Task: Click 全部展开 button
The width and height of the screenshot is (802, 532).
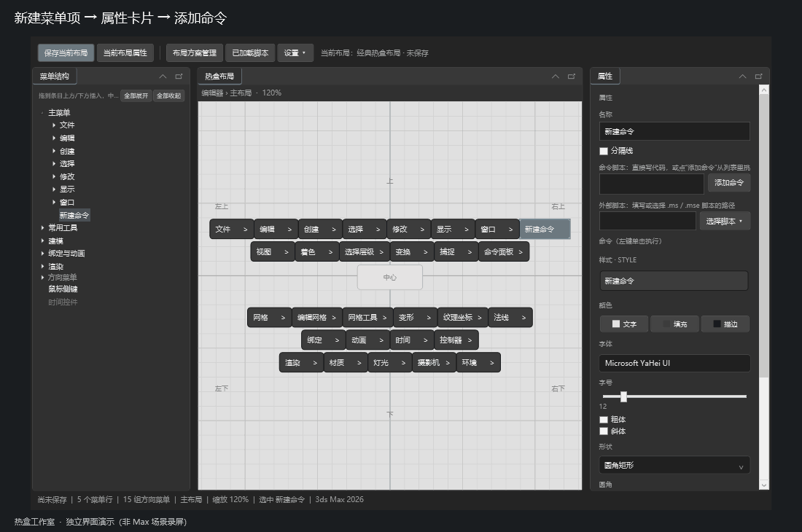Action: point(136,95)
